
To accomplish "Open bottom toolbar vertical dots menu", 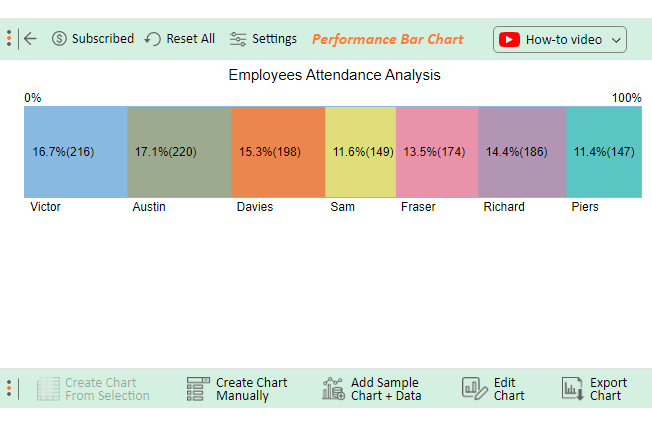I will (9, 388).
